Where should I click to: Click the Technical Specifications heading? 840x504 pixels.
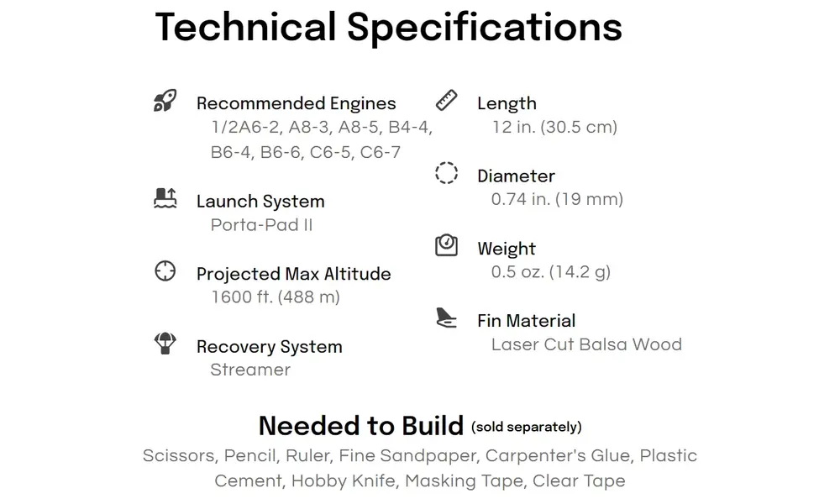388,27
